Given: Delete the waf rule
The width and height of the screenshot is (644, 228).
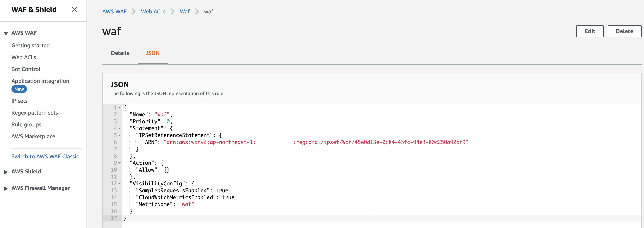Looking at the screenshot, I should point(624,31).
